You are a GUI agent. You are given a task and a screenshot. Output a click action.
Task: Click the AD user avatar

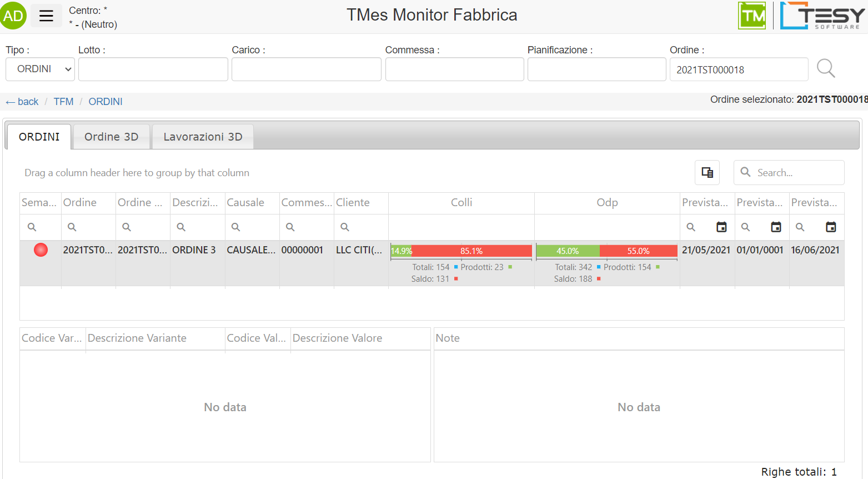(x=13, y=16)
